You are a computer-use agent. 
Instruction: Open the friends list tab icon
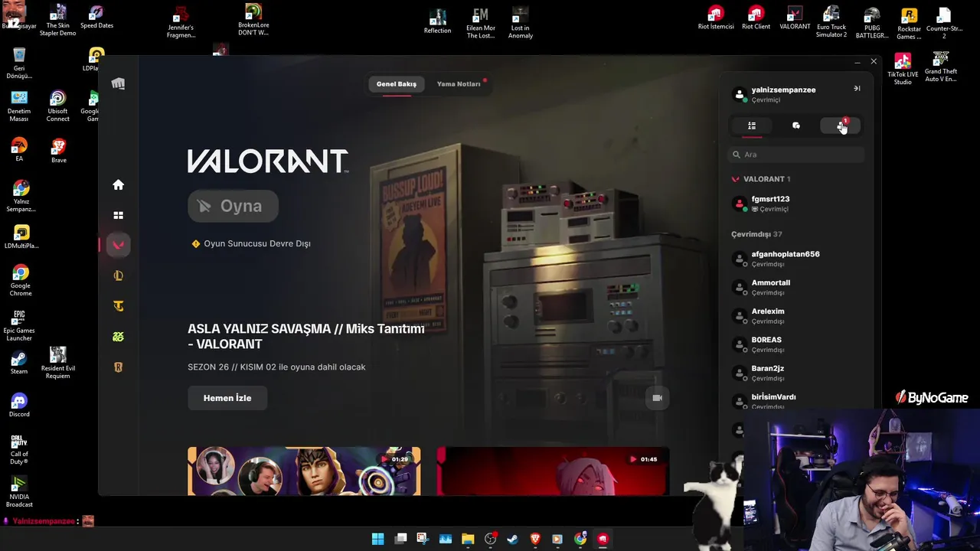click(x=752, y=126)
